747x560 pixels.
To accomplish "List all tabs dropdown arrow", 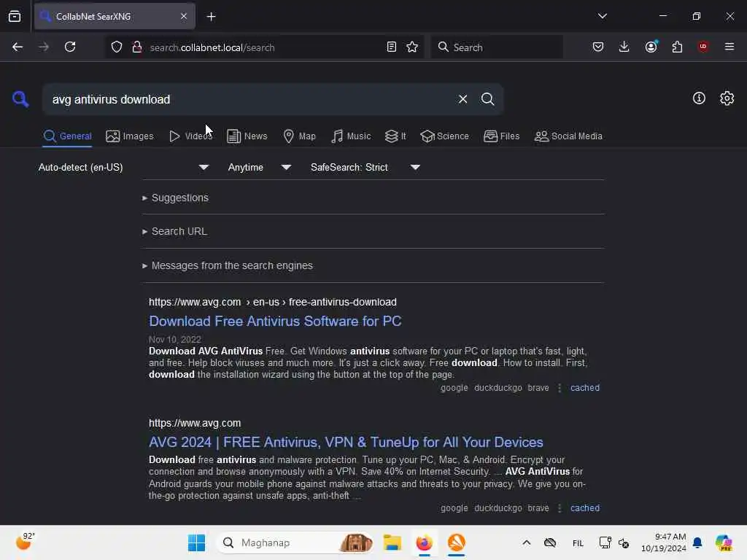I will pyautogui.click(x=602, y=16).
